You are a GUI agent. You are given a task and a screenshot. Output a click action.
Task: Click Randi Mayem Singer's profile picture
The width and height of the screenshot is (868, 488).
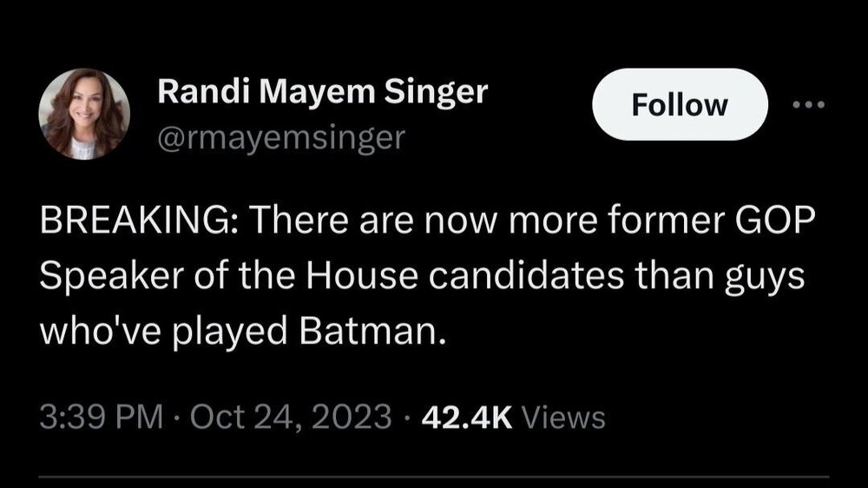point(84,115)
